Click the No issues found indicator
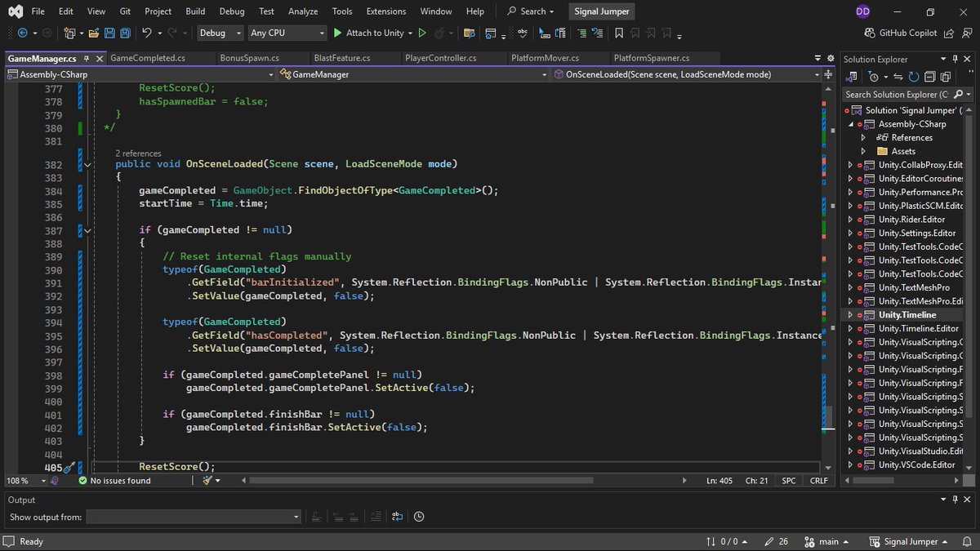 [114, 481]
